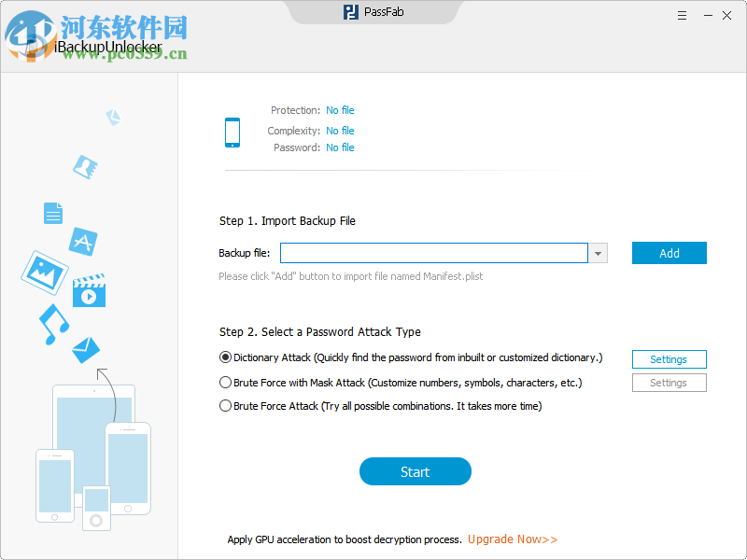
Task: Select the Dictionary Attack option
Action: (225, 357)
